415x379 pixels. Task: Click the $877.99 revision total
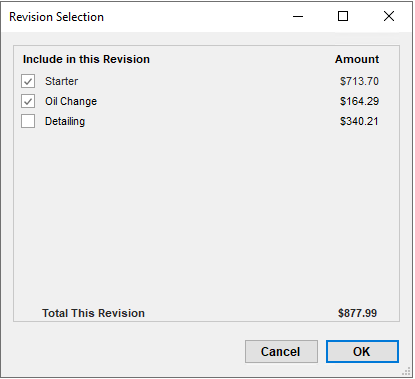[357, 313]
